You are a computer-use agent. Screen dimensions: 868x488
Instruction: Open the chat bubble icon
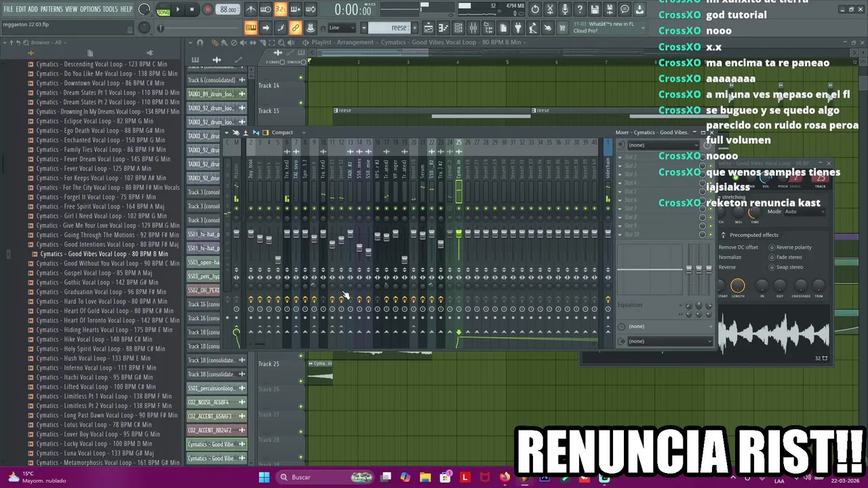pyautogui.click(x=625, y=9)
